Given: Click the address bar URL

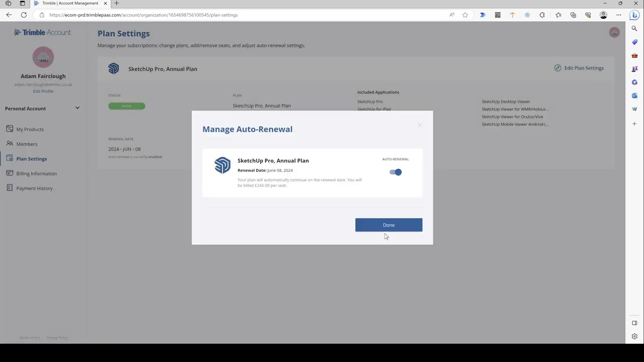Looking at the screenshot, I should (x=143, y=15).
